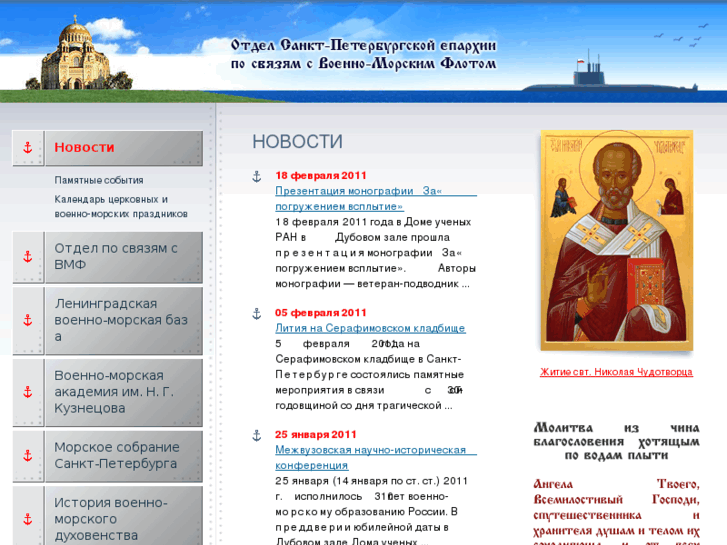Click the cathedral image in the header

click(x=77, y=53)
